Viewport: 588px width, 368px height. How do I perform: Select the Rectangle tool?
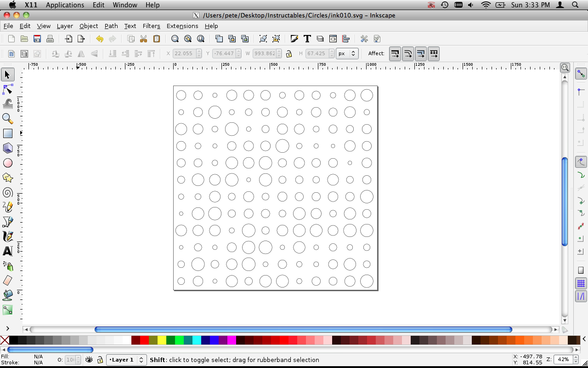[x=7, y=133]
